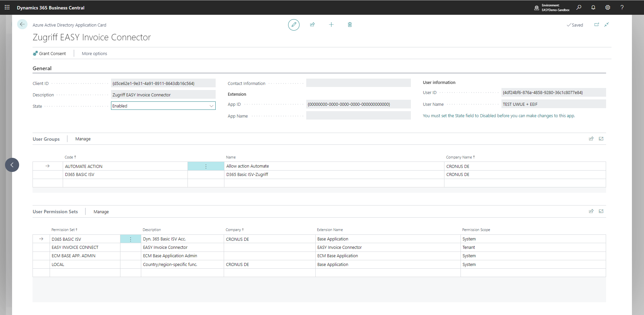Delete the card with trash icon

point(350,25)
